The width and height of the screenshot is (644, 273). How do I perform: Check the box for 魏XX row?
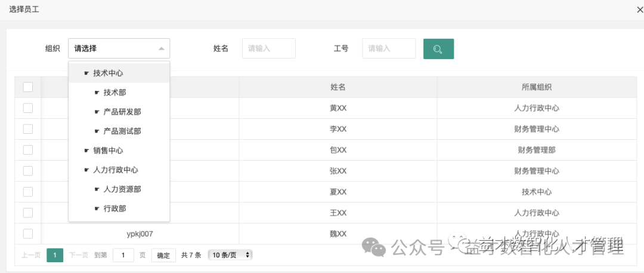tap(28, 234)
